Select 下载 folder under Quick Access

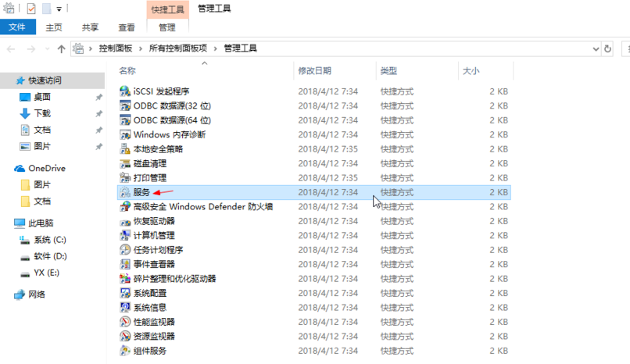tap(42, 113)
